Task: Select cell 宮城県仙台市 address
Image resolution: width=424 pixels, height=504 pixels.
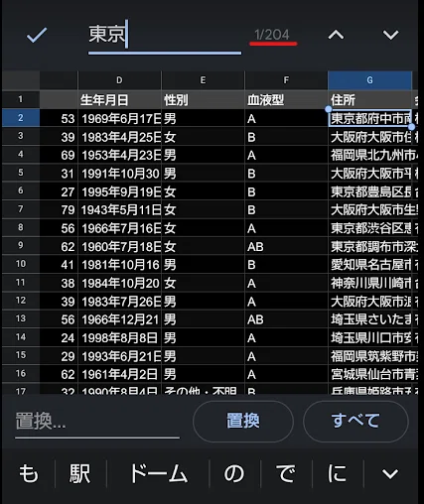Action: (370, 374)
